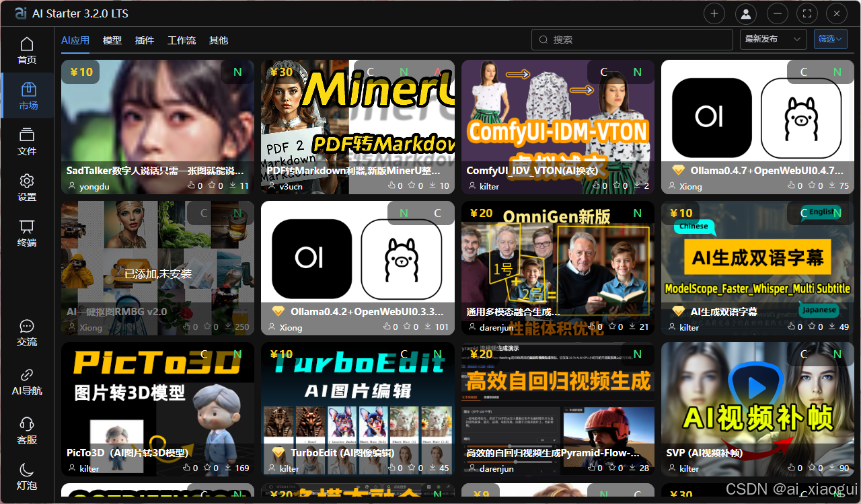Like the AI生成双语字幕 card
The width and height of the screenshot is (861, 504).
790,327
